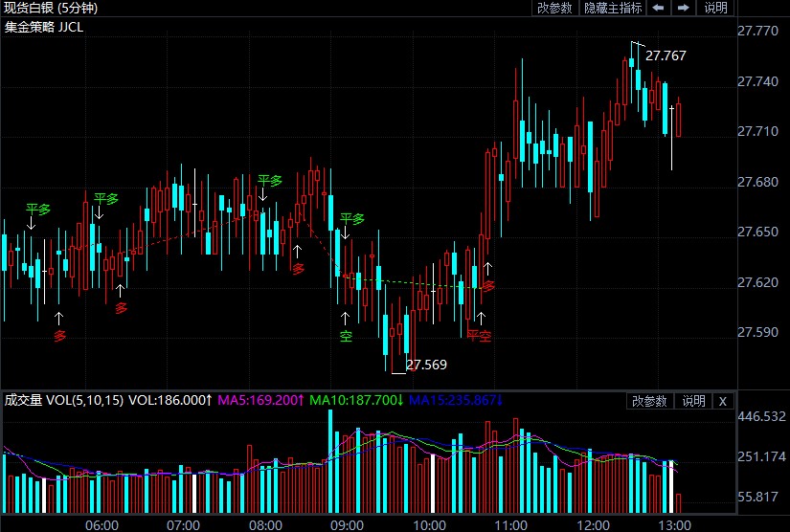Viewport: 790px width, 532px height.
Task: Click the right arrow button in top bar
Action: (683, 8)
